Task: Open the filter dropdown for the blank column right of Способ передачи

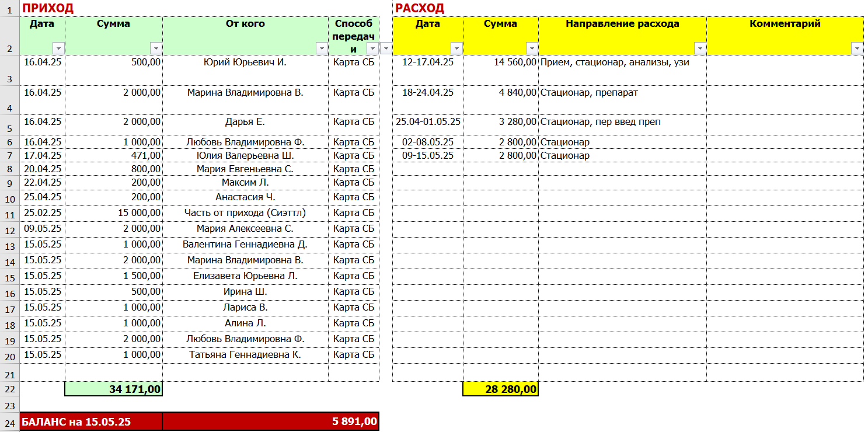Action: pos(386,48)
